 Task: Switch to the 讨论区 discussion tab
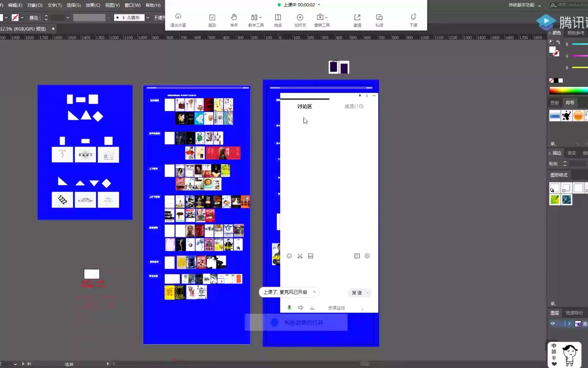click(305, 106)
